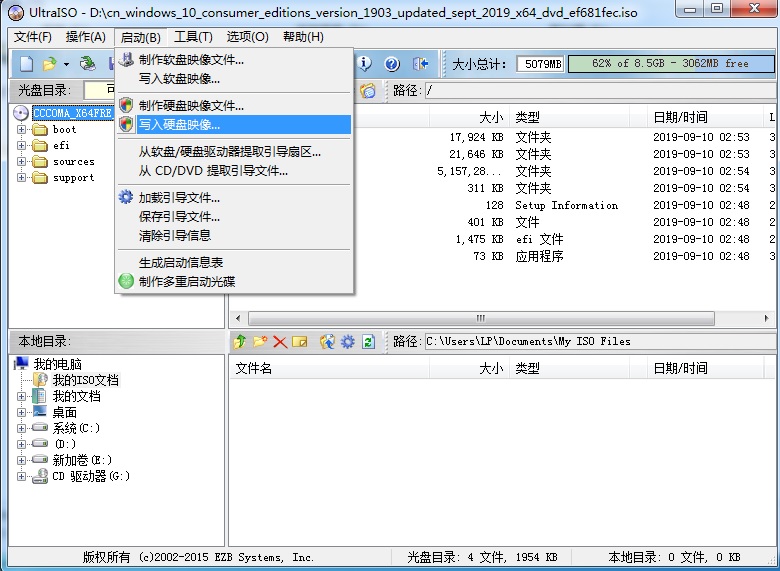
Task: Expand the support folder node
Action: (21, 177)
